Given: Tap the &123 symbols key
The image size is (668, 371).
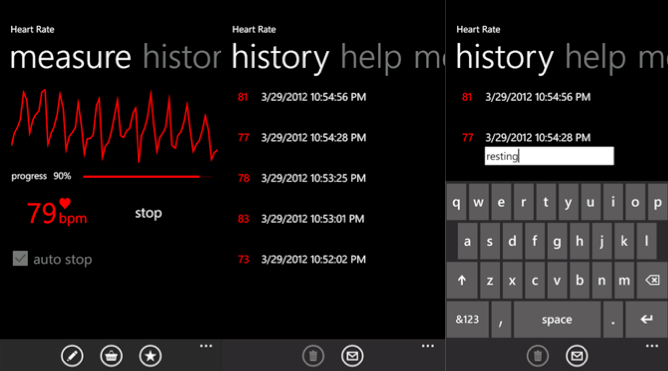Looking at the screenshot, I should [x=467, y=319].
